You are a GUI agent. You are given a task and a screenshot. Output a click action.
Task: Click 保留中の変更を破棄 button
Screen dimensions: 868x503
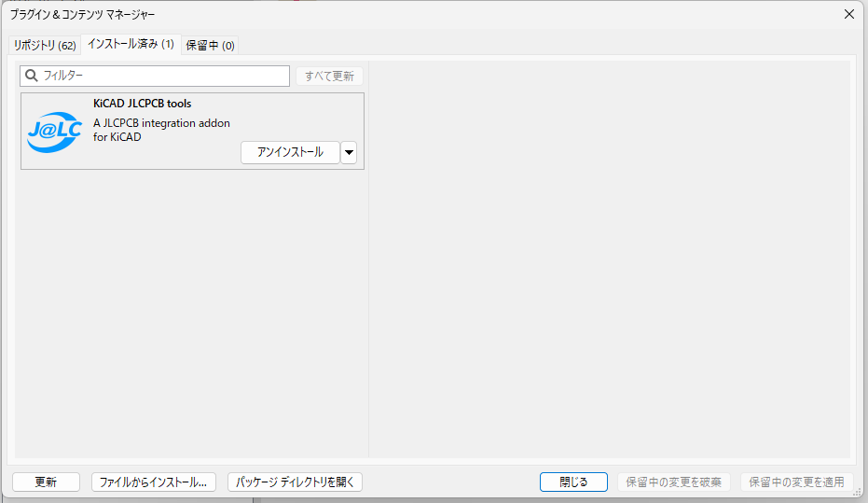point(674,482)
